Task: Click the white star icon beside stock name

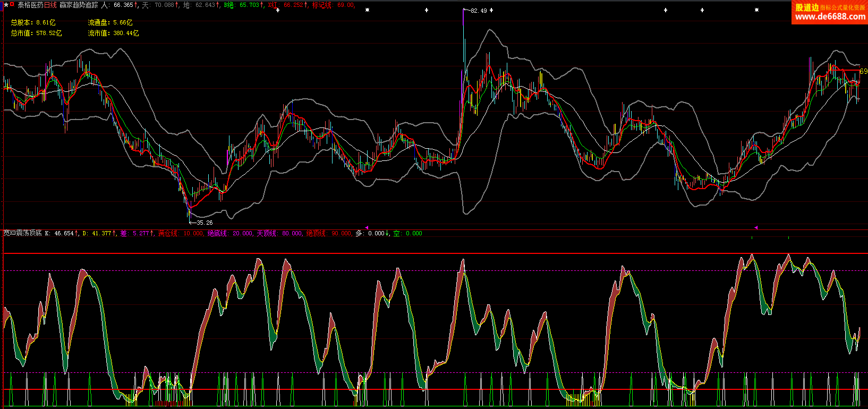Action: [x=6, y=5]
